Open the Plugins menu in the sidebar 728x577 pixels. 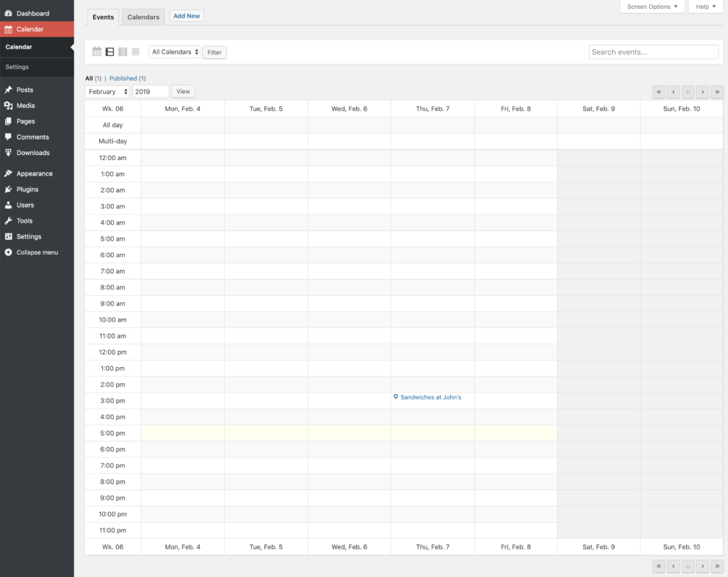click(x=27, y=189)
